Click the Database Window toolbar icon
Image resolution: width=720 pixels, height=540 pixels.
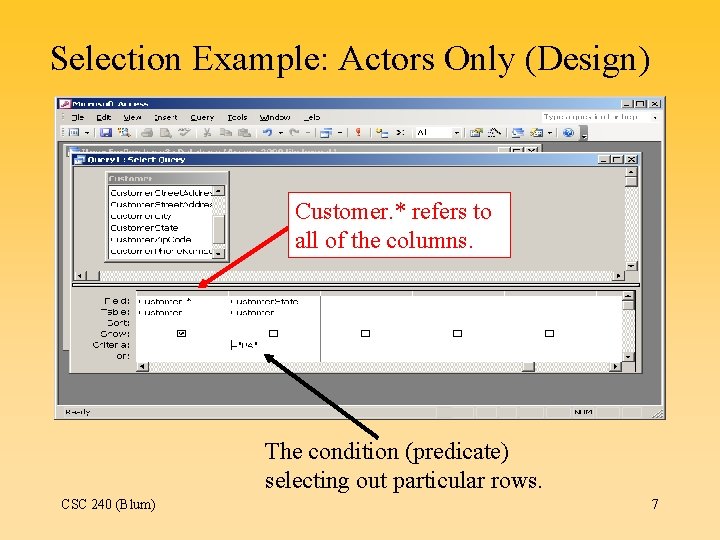pos(518,133)
